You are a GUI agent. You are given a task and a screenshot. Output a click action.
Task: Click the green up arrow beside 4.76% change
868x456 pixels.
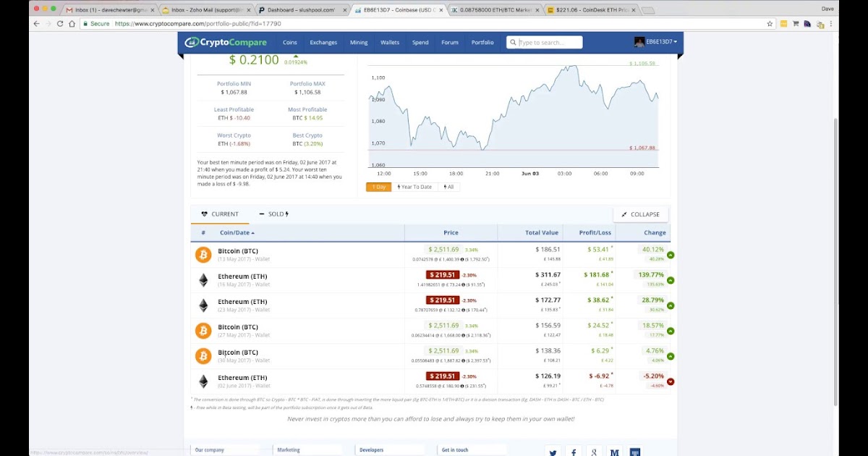pos(671,356)
